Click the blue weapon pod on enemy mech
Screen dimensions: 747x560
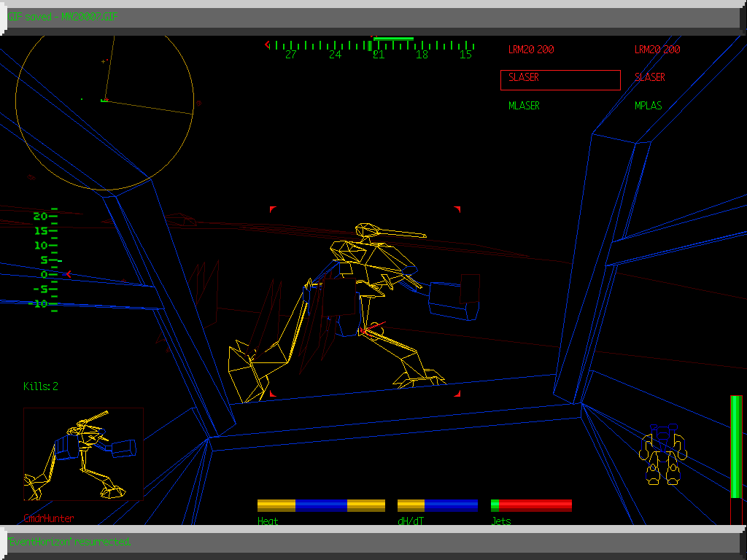pos(454,300)
